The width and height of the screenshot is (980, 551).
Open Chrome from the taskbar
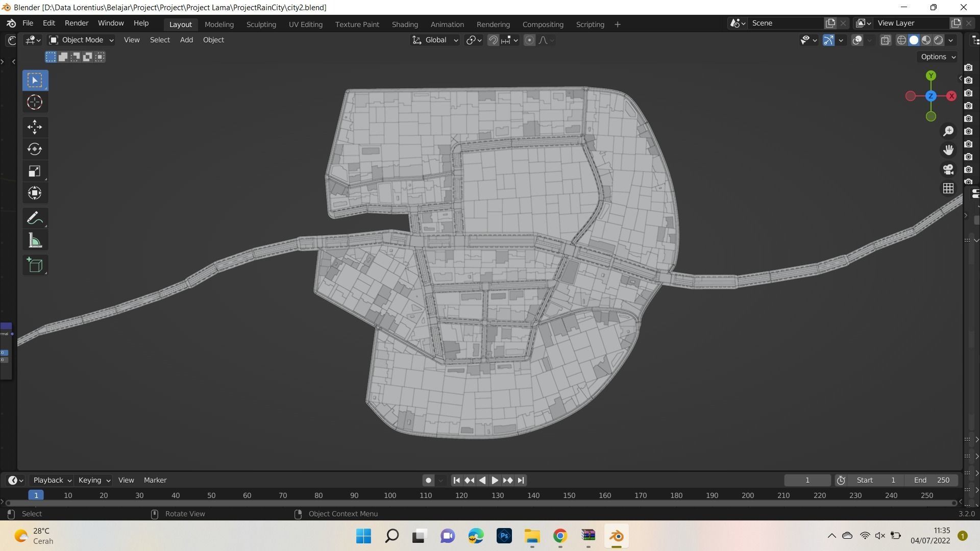[560, 536]
